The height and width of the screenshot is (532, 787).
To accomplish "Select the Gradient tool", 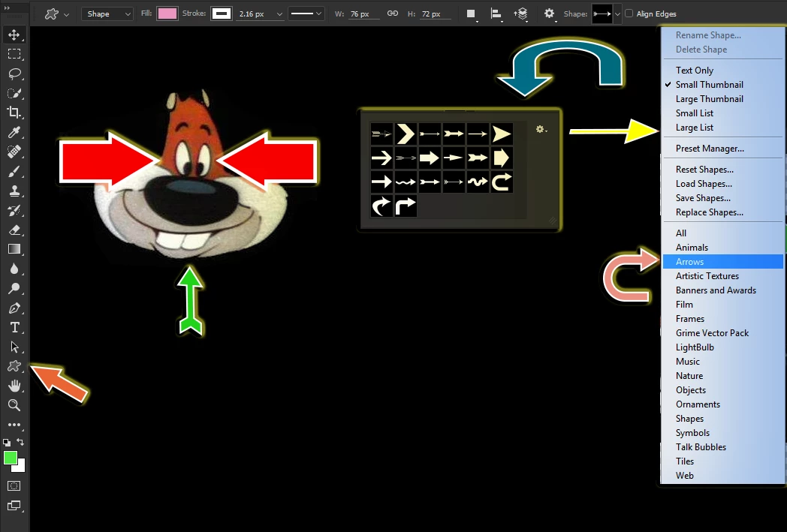I will (x=14, y=249).
